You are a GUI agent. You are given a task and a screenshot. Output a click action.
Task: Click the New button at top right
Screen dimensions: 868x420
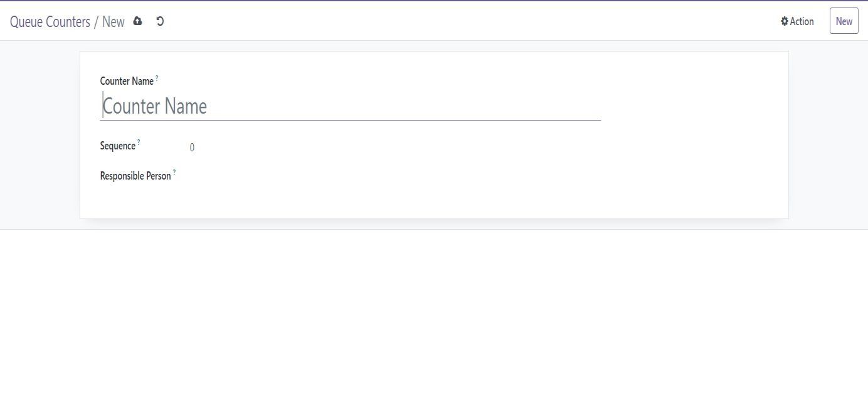[844, 21]
